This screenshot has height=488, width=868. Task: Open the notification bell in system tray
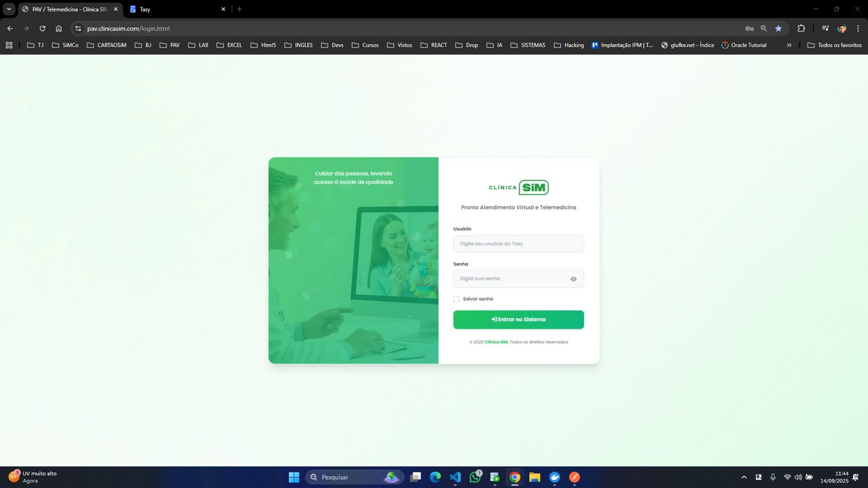[856, 477]
